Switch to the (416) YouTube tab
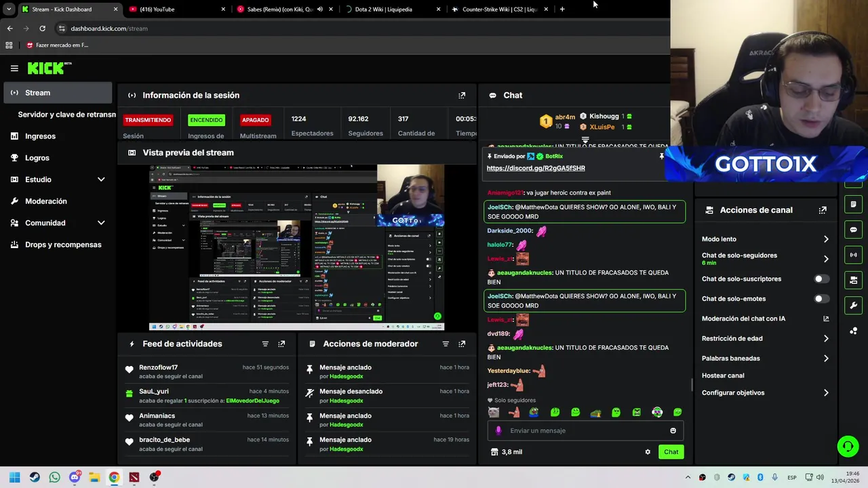 click(176, 9)
